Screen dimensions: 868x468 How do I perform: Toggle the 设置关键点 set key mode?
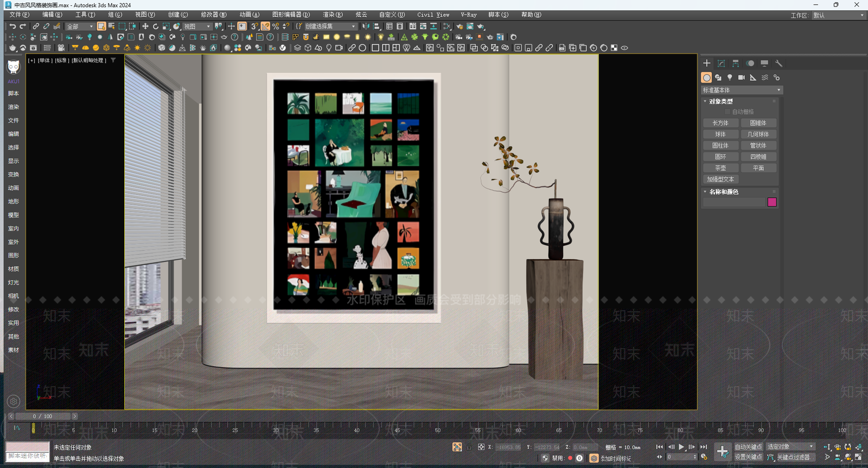749,457
